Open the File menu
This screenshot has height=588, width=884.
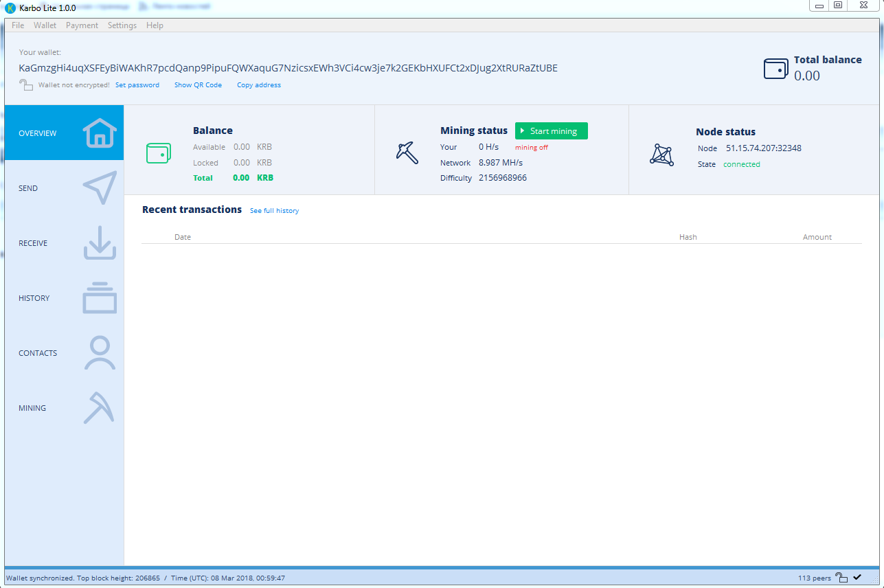(18, 25)
